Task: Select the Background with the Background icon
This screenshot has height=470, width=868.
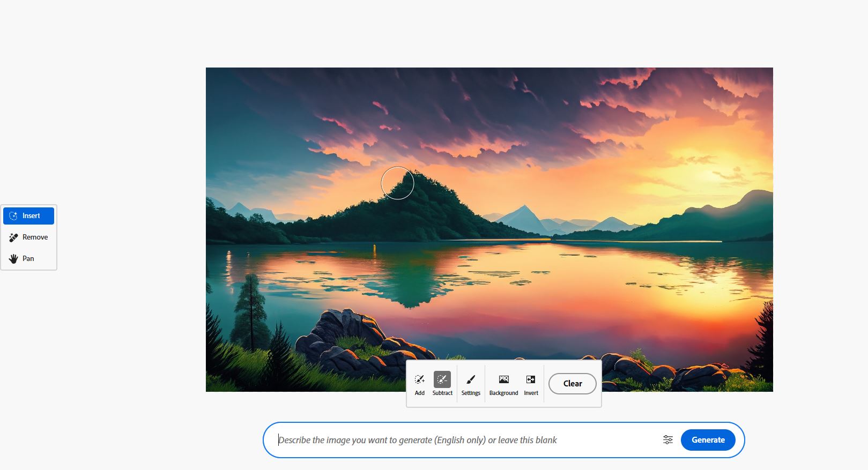Action: [x=503, y=384]
